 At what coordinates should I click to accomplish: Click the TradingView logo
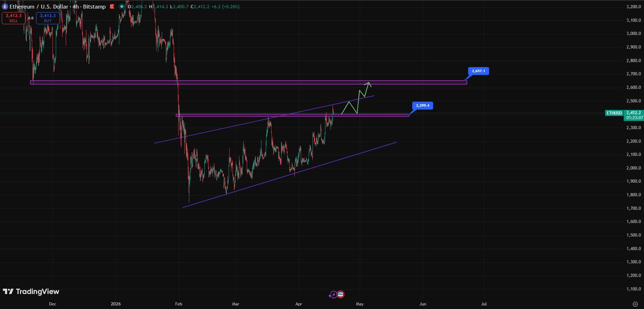pyautogui.click(x=31, y=292)
